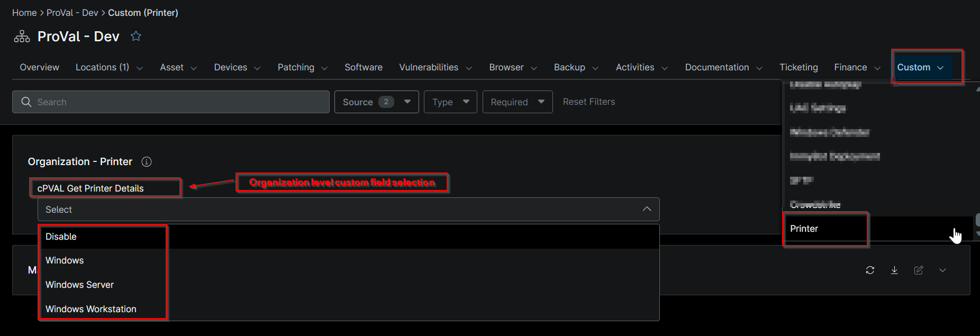The width and height of the screenshot is (980, 336).
Task: Open the Source filter dropdown
Action: coord(376,102)
